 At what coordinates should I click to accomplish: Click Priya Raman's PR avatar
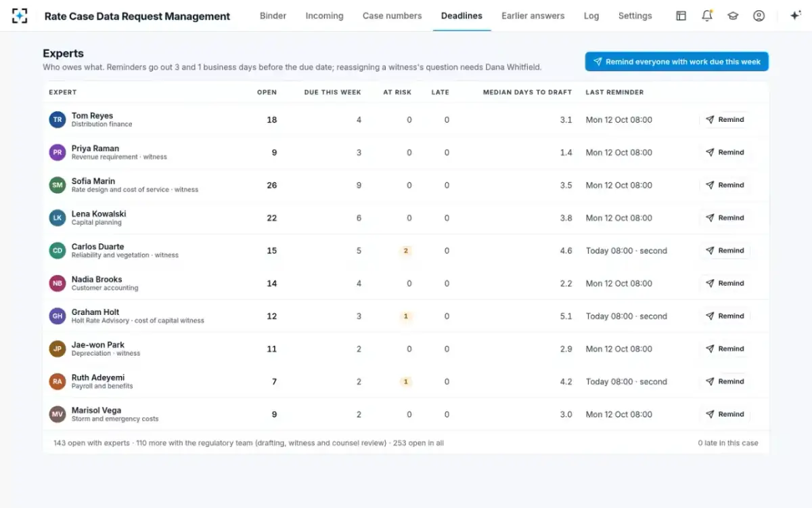(58, 152)
